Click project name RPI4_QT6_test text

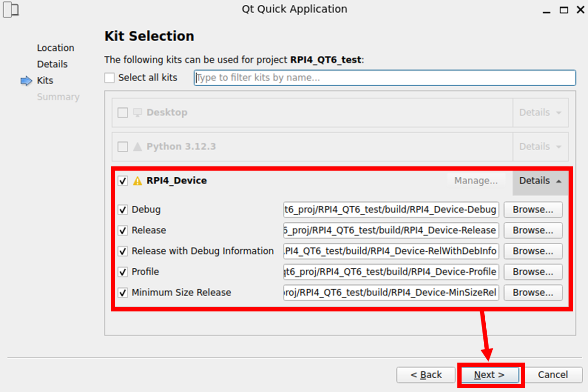pyautogui.click(x=326, y=60)
